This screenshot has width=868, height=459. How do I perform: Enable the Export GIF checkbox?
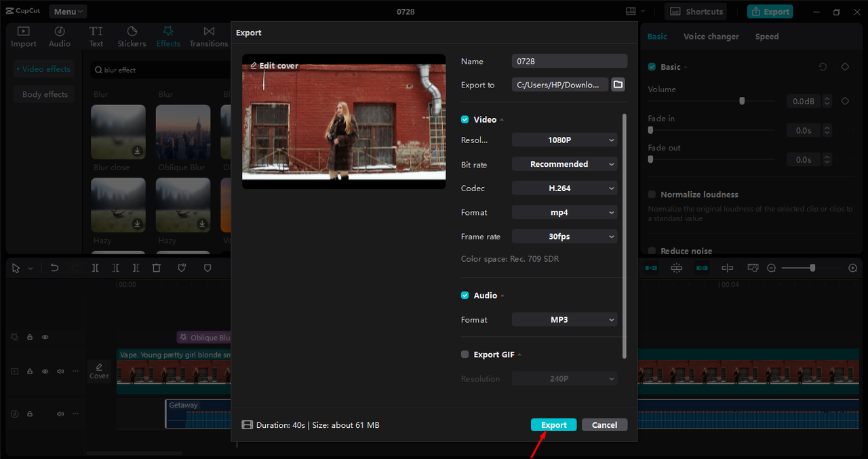click(465, 355)
